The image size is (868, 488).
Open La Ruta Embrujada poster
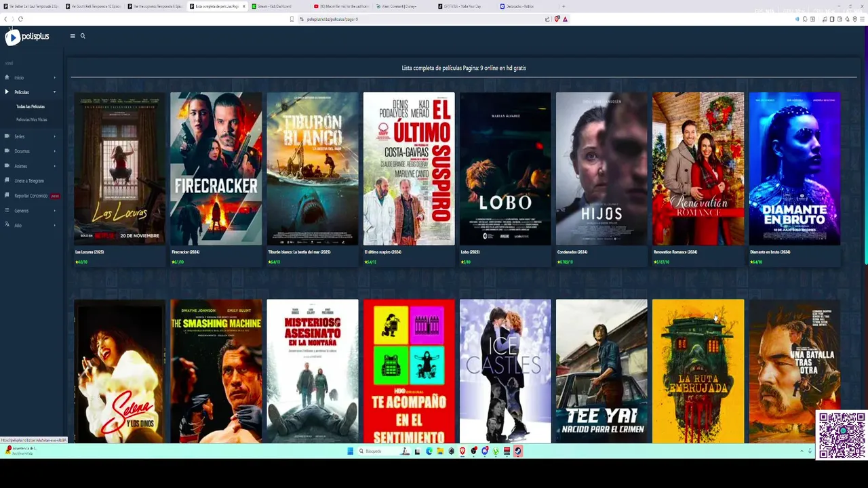click(698, 371)
